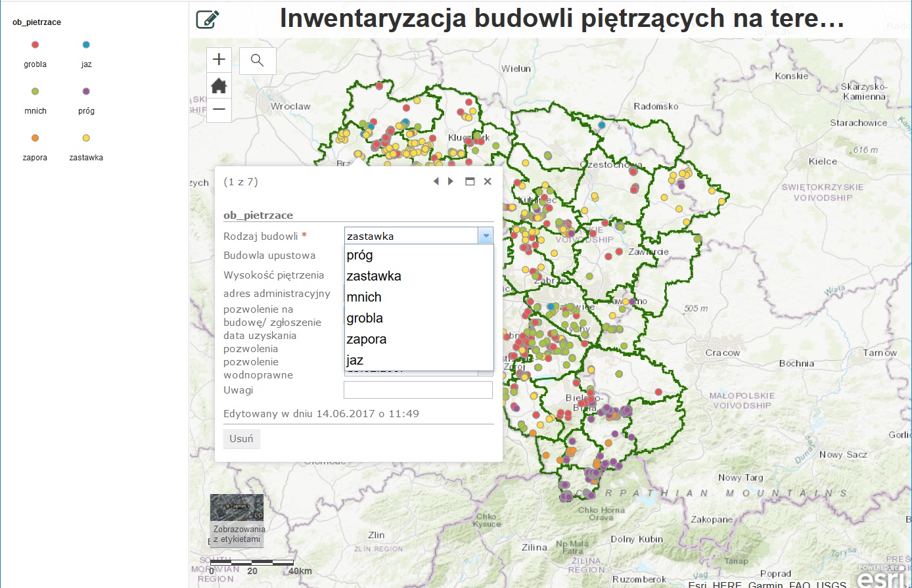
Task: Return map to the default home extent
Action: pyautogui.click(x=219, y=85)
